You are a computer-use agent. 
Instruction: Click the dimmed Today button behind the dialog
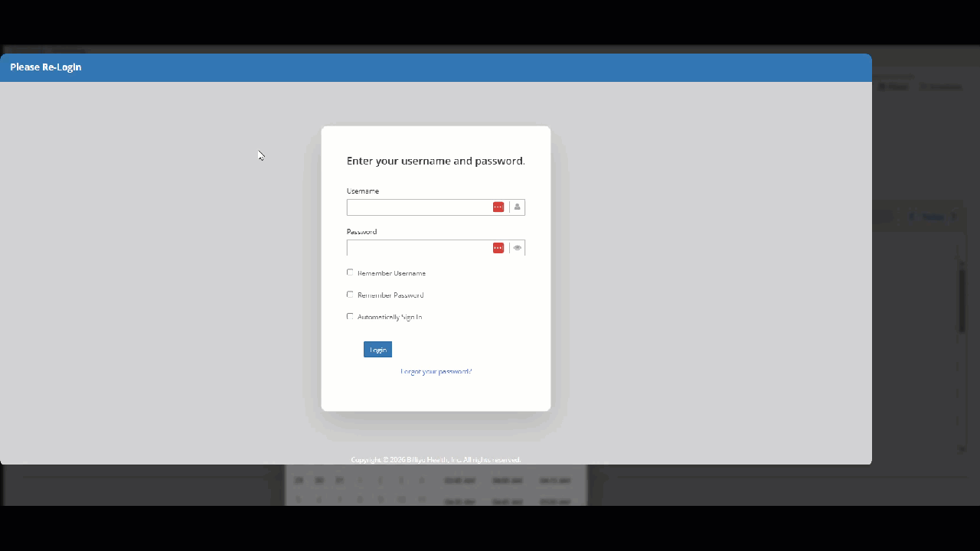(933, 217)
